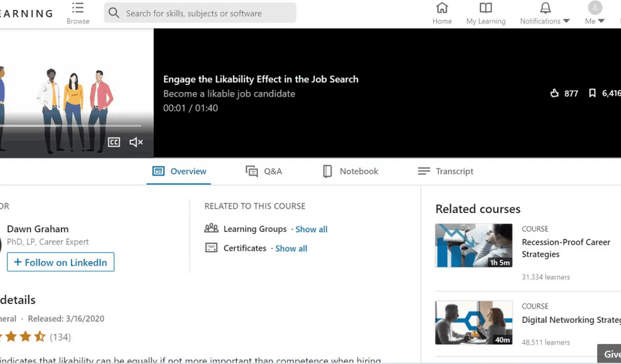This screenshot has height=364, width=621.
Task: Click the Certificates icon
Action: coord(211,248)
